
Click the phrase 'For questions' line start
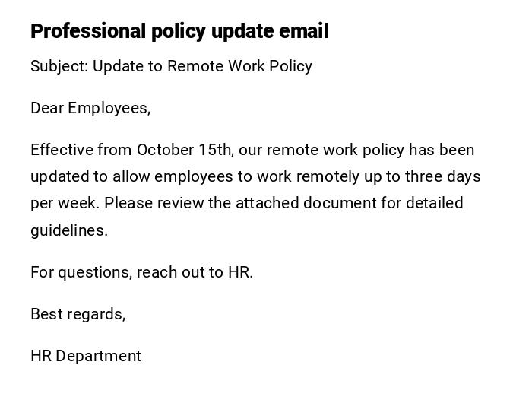point(81,272)
